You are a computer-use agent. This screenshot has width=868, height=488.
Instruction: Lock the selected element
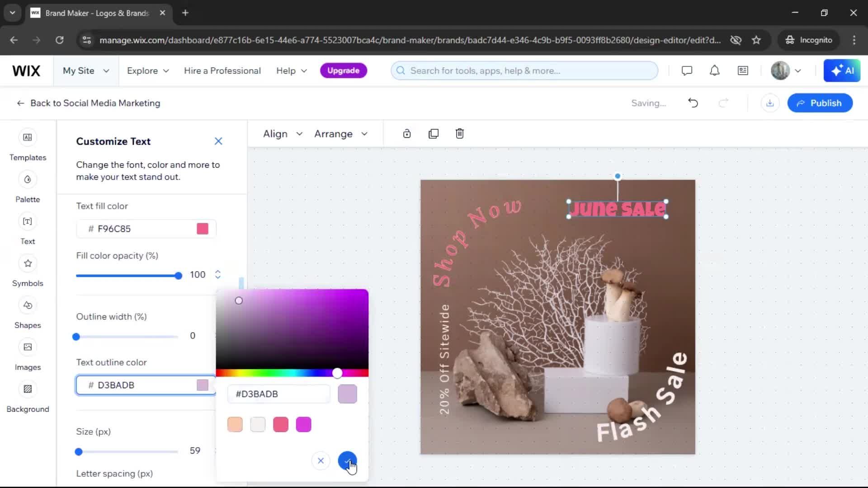[407, 134]
